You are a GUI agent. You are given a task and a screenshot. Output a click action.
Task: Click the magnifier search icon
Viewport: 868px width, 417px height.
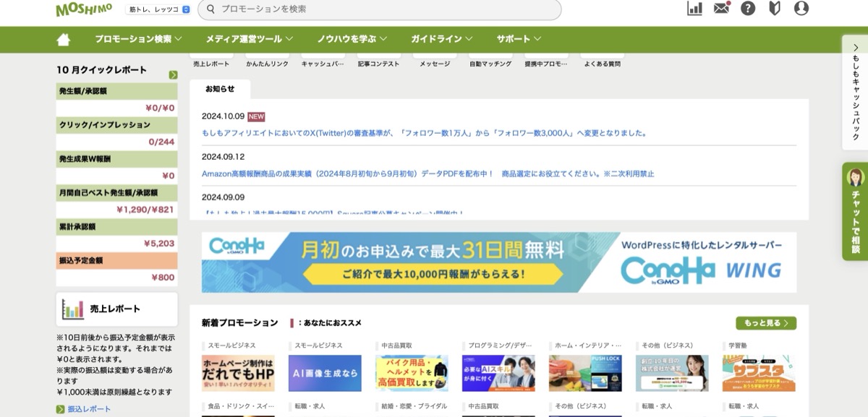(210, 9)
